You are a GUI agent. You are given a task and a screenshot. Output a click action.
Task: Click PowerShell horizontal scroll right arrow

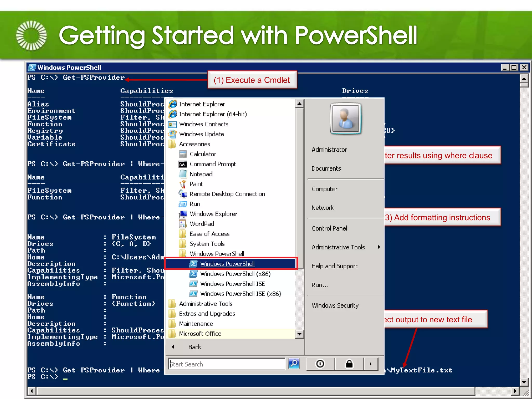point(515,391)
